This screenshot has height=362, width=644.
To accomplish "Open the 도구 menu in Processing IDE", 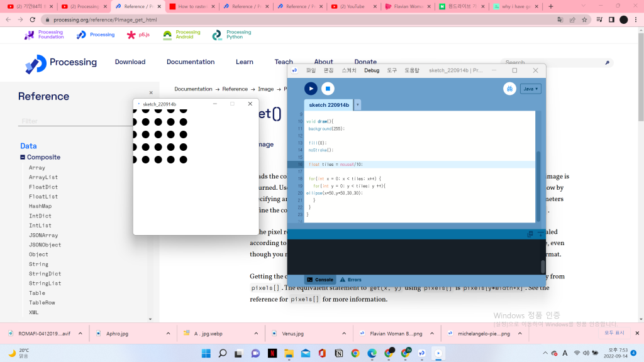I will click(392, 70).
